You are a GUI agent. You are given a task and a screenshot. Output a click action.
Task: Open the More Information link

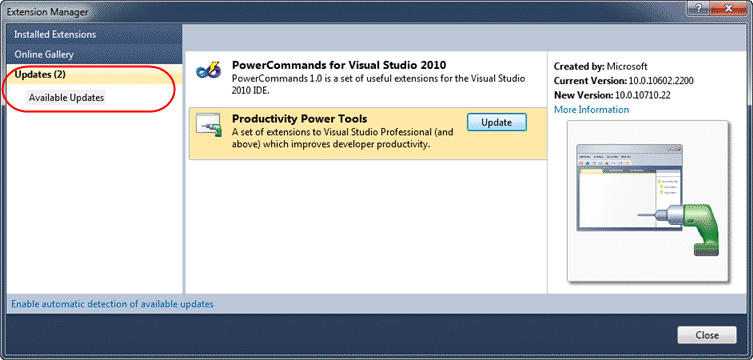tap(591, 110)
